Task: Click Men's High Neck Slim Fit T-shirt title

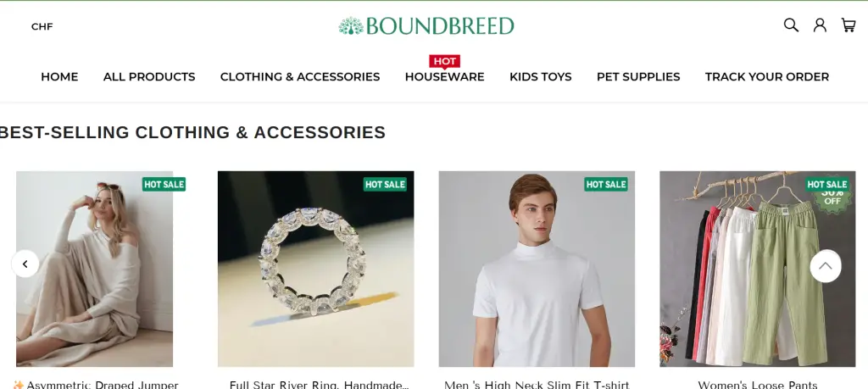Action: click(537, 385)
